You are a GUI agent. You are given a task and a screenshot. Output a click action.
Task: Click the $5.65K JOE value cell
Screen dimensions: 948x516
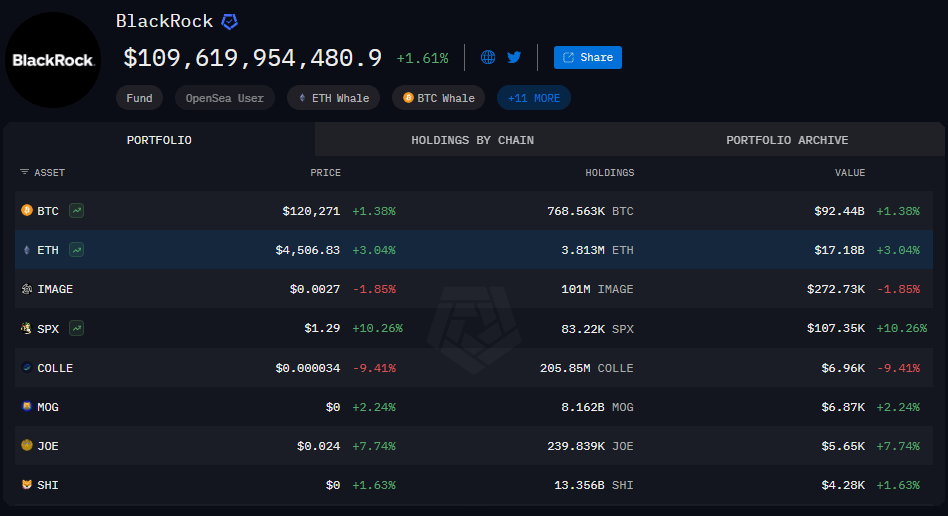pyautogui.click(x=843, y=446)
